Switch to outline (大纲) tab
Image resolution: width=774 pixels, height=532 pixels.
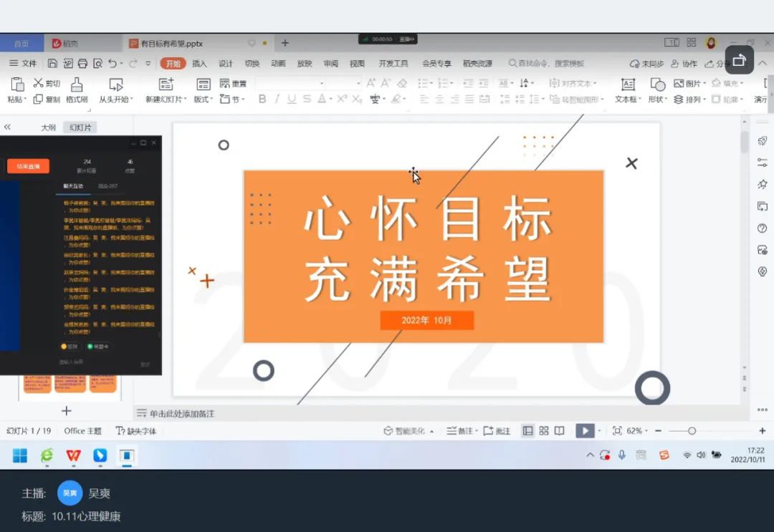tap(48, 127)
